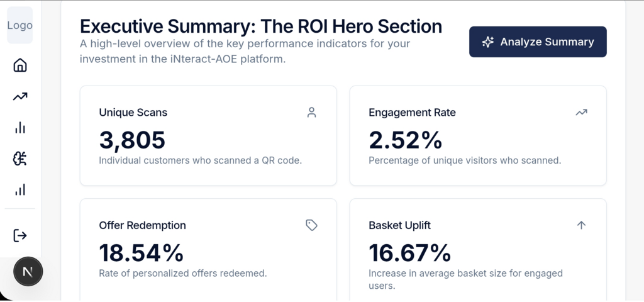Select the brain AI insights icon
This screenshot has width=644, height=302.
pyautogui.click(x=20, y=159)
